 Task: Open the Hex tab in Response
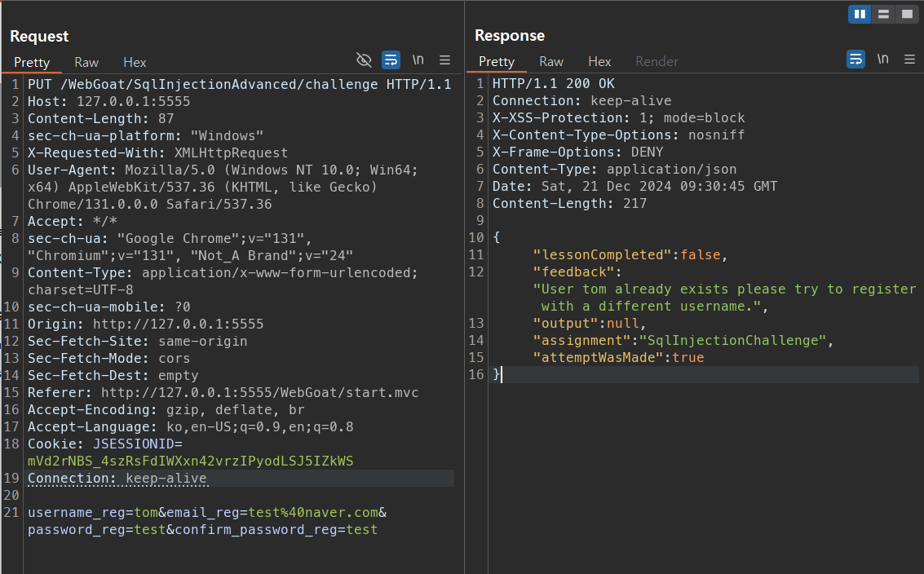tap(599, 61)
